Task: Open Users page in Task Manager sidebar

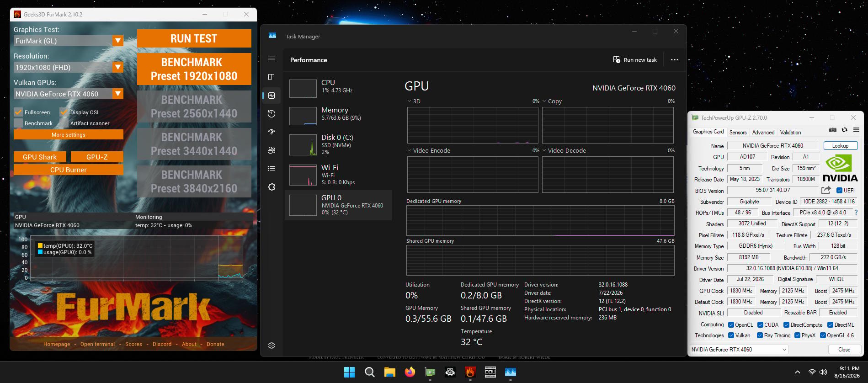Action: click(272, 150)
